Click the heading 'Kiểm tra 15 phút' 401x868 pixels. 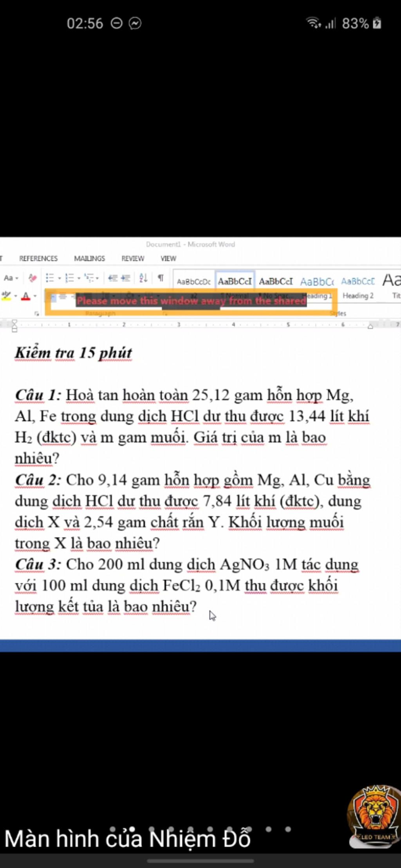tap(73, 353)
